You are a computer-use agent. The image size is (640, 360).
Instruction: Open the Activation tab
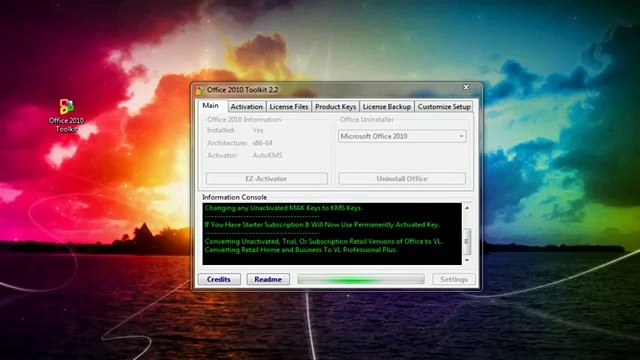point(247,107)
